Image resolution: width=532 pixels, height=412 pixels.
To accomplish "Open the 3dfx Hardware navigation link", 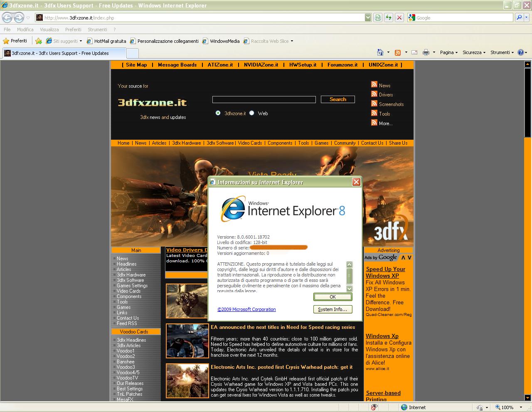I will (x=186, y=143).
